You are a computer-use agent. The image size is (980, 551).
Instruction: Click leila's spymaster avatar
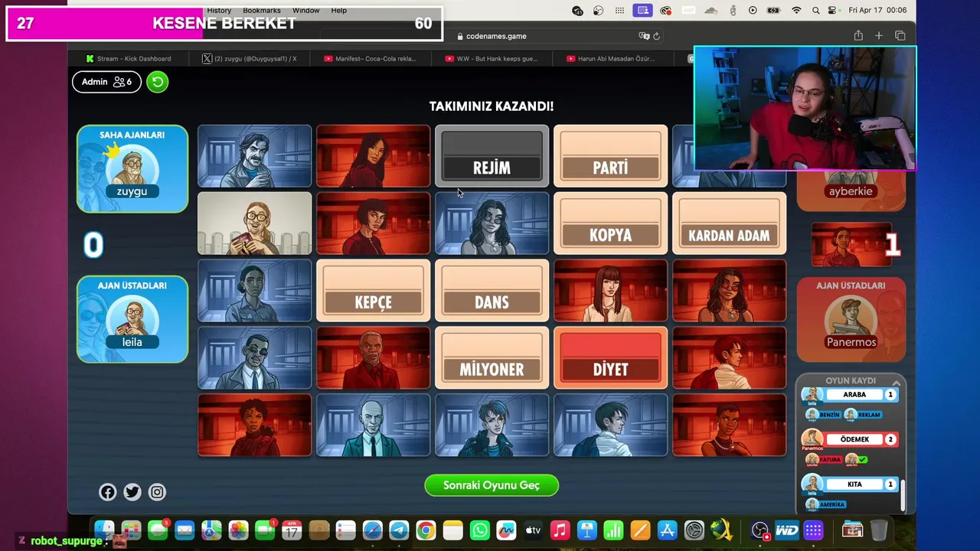point(132,318)
